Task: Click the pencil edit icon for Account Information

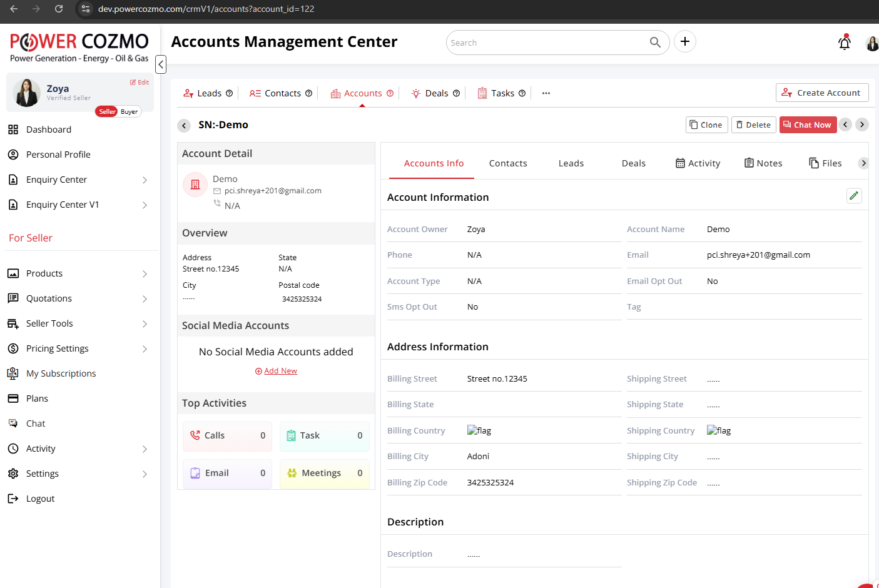Action: pos(854,196)
